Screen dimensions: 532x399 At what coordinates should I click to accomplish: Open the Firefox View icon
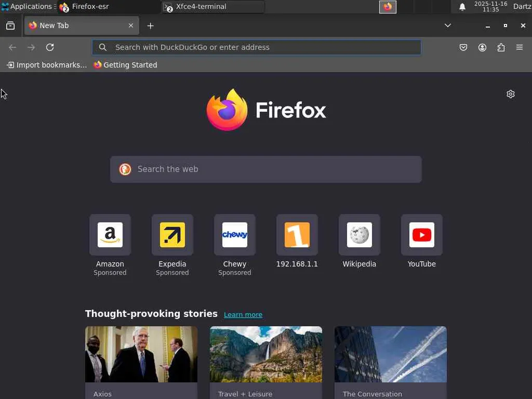click(10, 26)
